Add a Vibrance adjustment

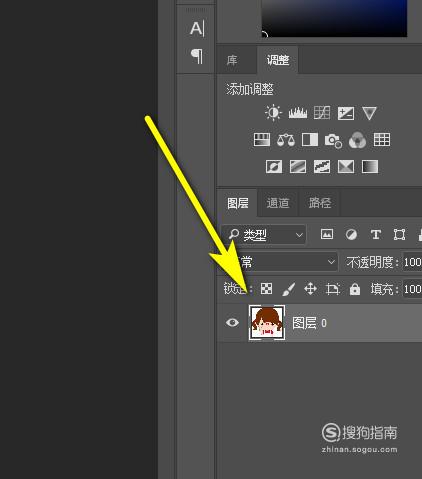tap(369, 113)
